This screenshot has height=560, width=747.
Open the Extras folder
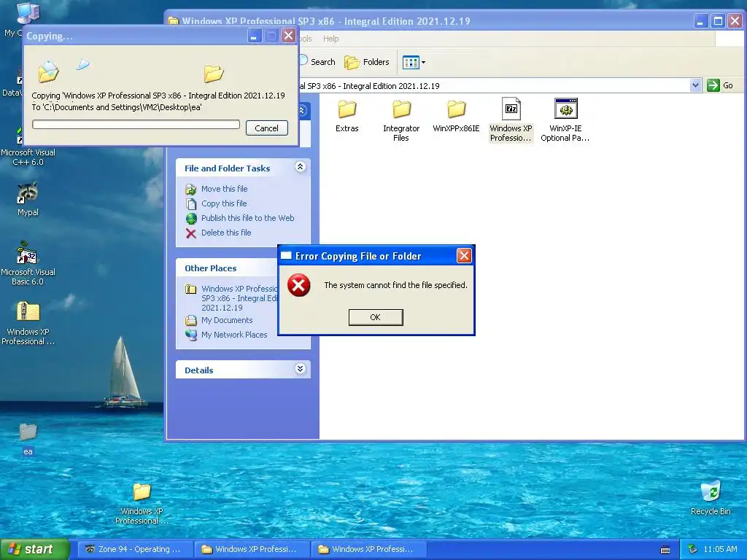(347, 116)
